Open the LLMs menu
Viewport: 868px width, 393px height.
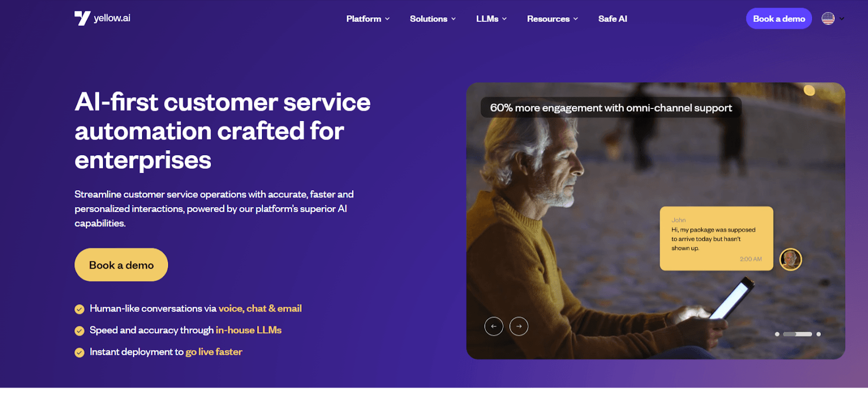click(492, 19)
